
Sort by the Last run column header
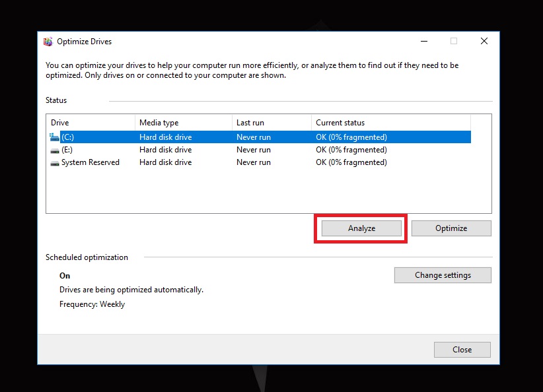[271, 123]
